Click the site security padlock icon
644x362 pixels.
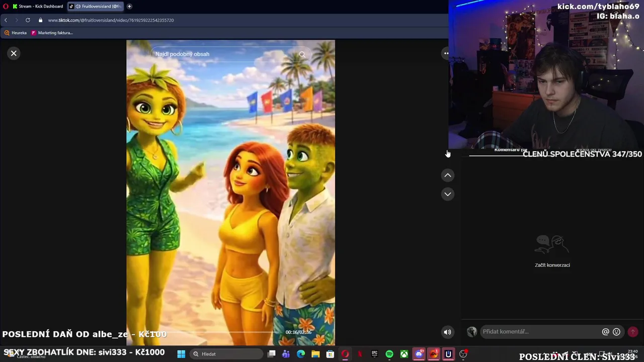pos(41,20)
